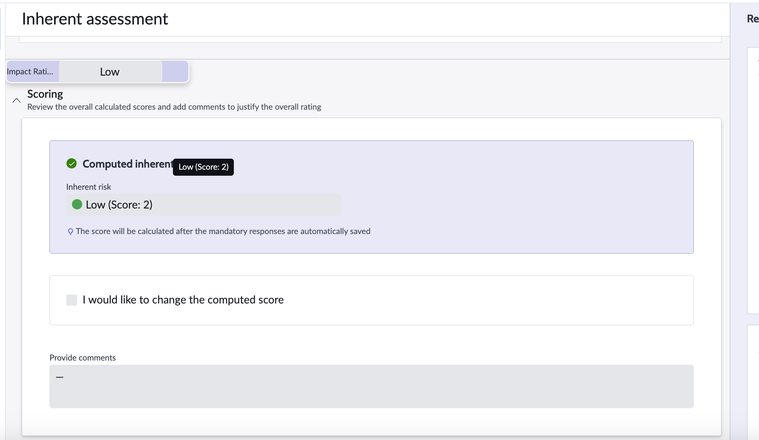Click the lightbulb hint icon below Inherent risk
This screenshot has width=759, height=440.
[x=70, y=231]
